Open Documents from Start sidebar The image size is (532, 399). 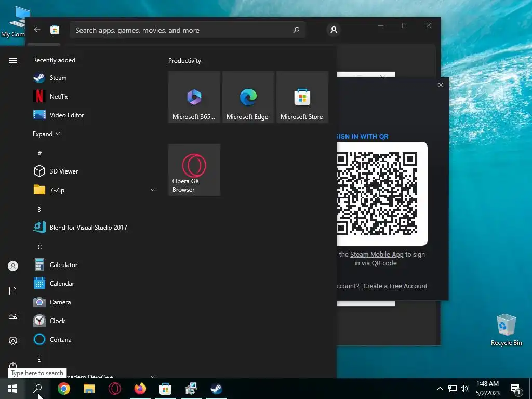point(13,291)
